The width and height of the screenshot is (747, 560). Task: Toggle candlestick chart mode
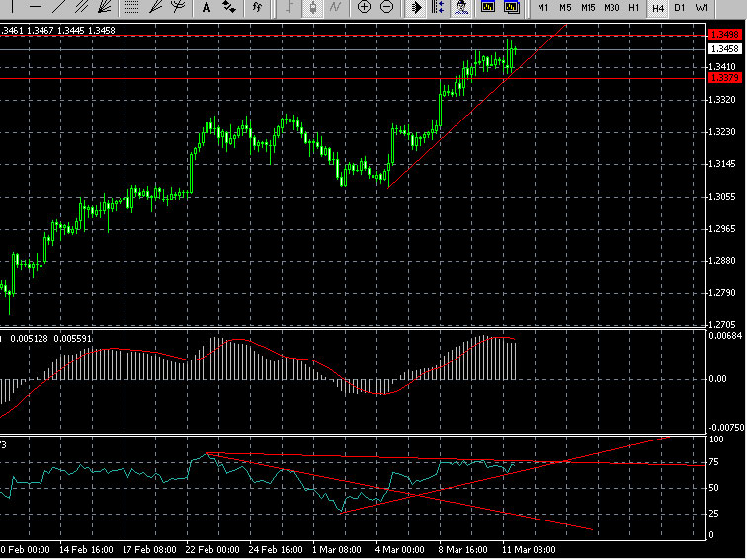click(x=312, y=7)
